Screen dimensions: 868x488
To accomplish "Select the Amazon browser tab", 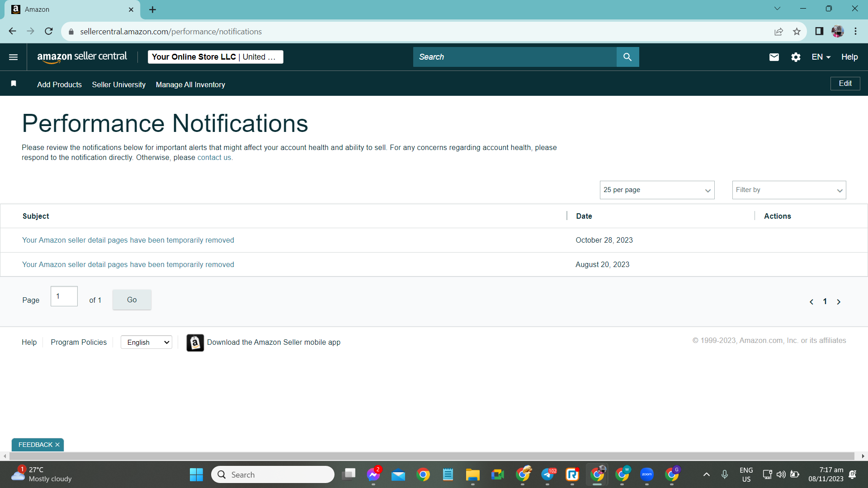I will 72,9.
